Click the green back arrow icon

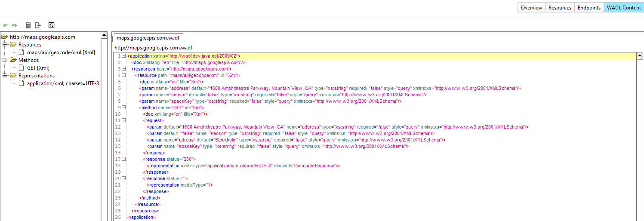click(5, 25)
